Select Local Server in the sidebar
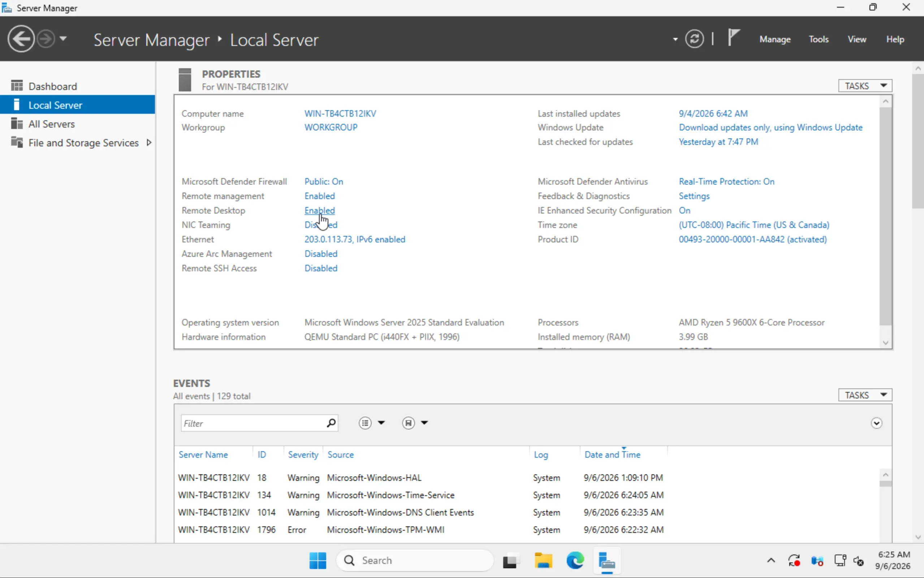The height and width of the screenshot is (578, 924). click(78, 105)
